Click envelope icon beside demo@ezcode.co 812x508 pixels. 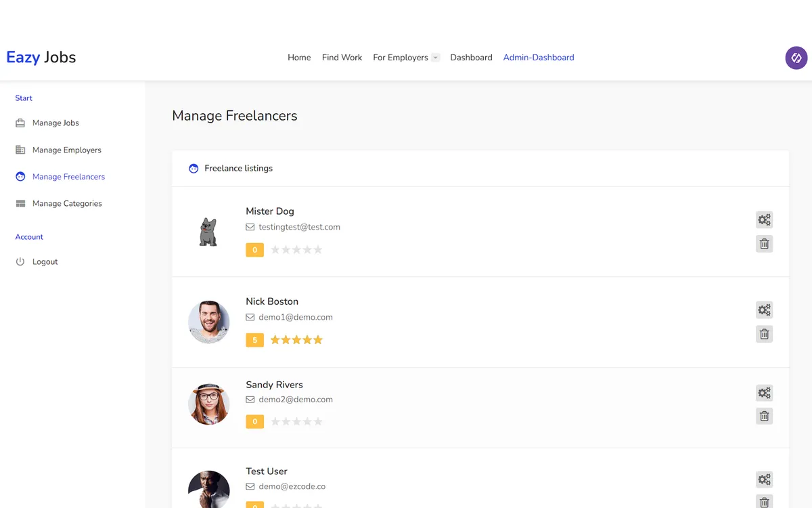[250, 486]
